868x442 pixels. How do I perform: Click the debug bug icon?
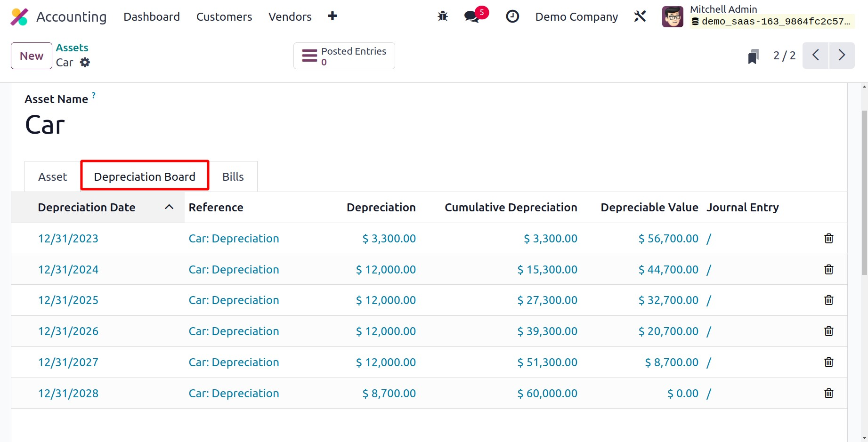(442, 16)
